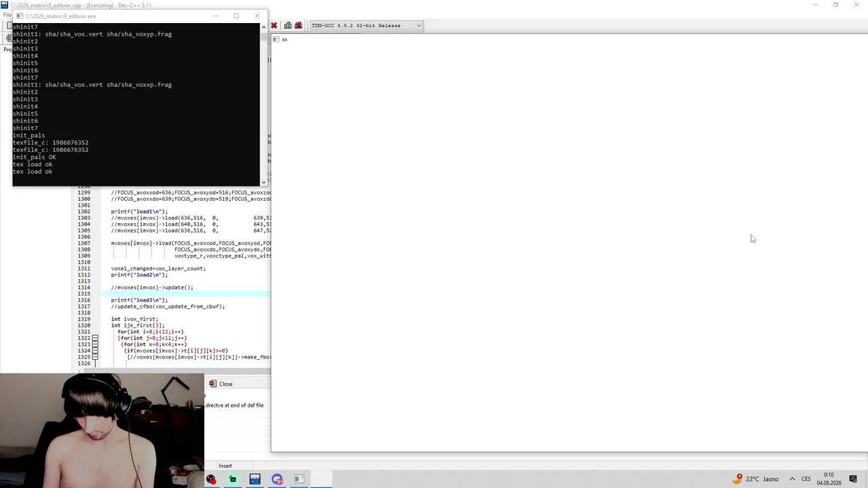
Task: Click the 'directive at end of def file' message
Action: pyautogui.click(x=235, y=405)
